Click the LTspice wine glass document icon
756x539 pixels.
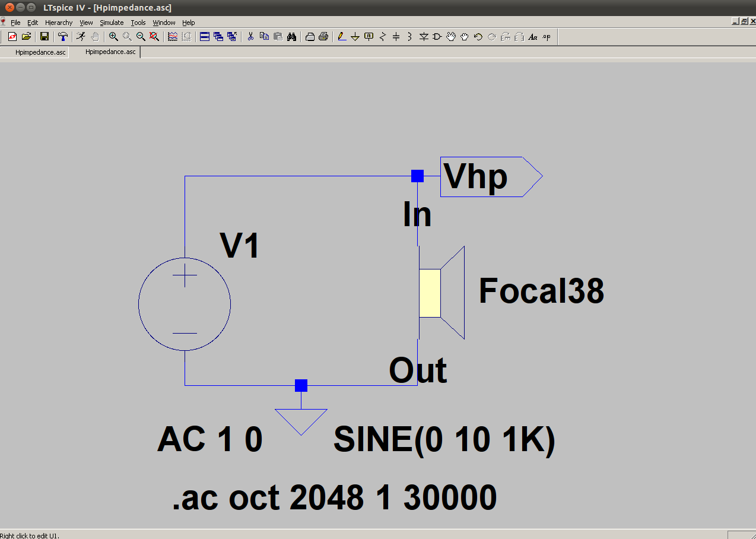tap(4, 22)
